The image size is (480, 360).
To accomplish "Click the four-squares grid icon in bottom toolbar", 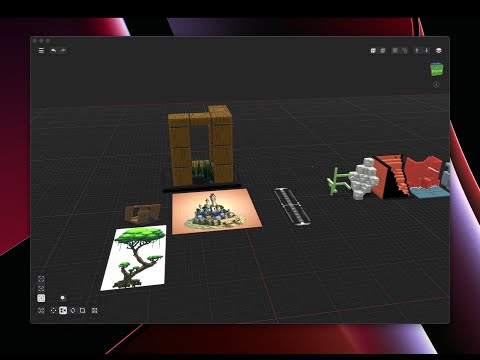I will (95, 311).
